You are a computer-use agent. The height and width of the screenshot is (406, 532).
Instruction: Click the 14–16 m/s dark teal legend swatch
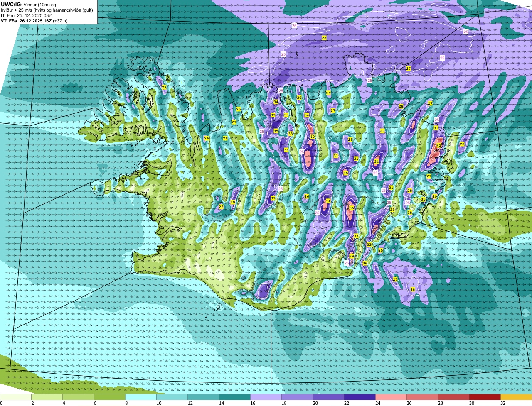coord(235,397)
